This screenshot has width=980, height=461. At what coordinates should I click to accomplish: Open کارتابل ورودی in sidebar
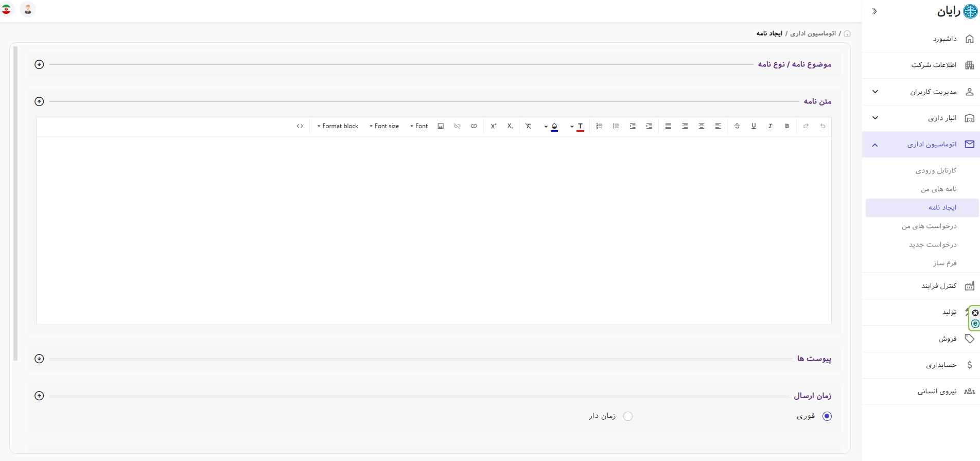click(x=936, y=170)
